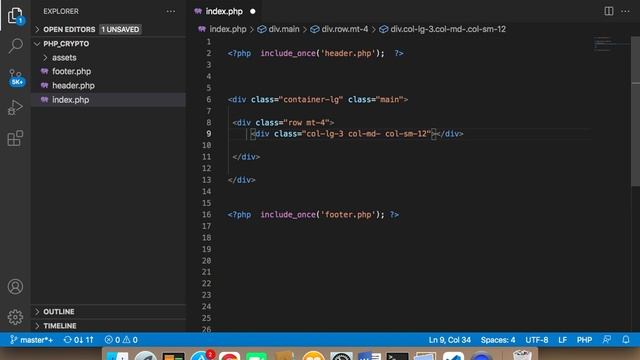The height and width of the screenshot is (360, 640).
Task: Click UTF-8 encoding in status bar
Action: point(536,340)
